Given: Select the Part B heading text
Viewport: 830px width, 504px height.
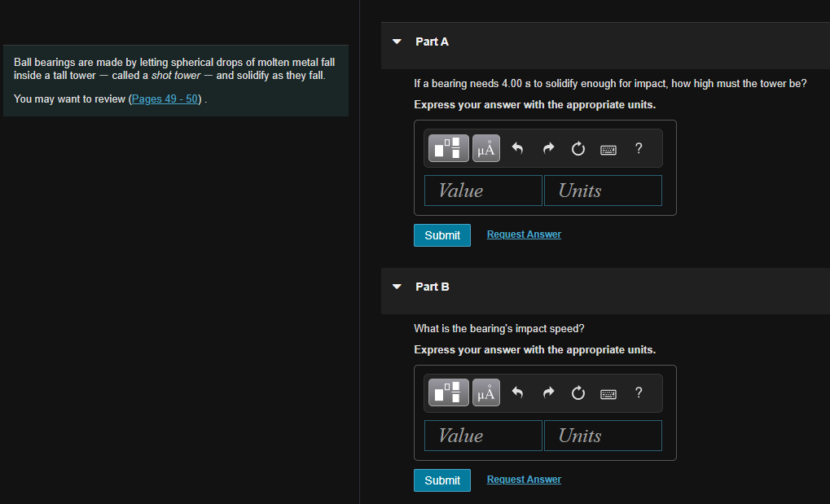Looking at the screenshot, I should coord(433,287).
